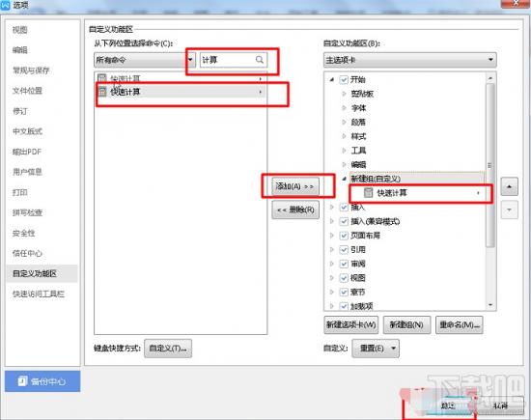
Task: Click the search magnifier icon
Action: (x=260, y=60)
